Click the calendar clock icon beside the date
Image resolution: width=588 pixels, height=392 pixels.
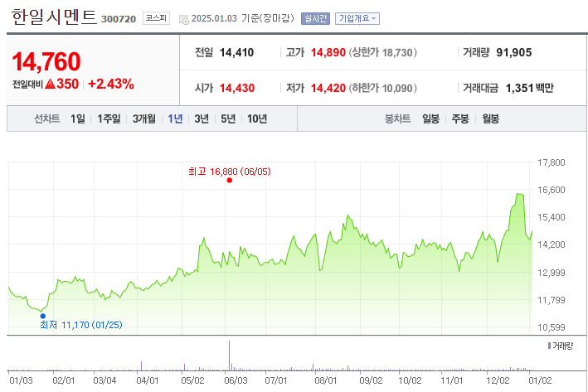[184, 20]
